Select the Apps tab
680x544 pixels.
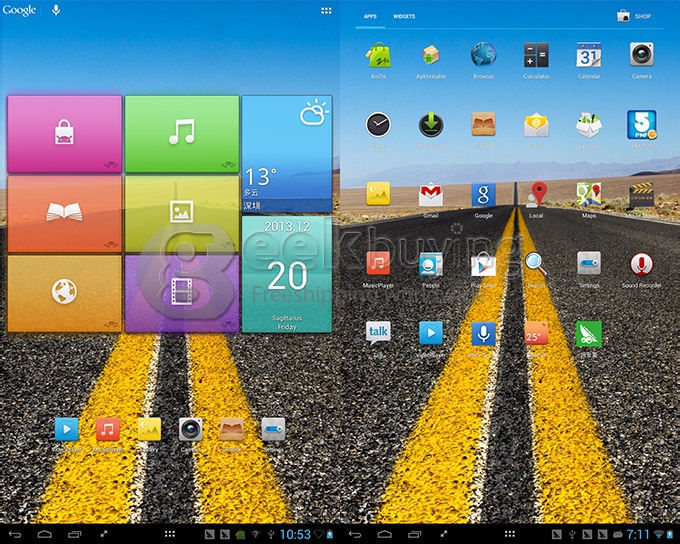(370, 17)
